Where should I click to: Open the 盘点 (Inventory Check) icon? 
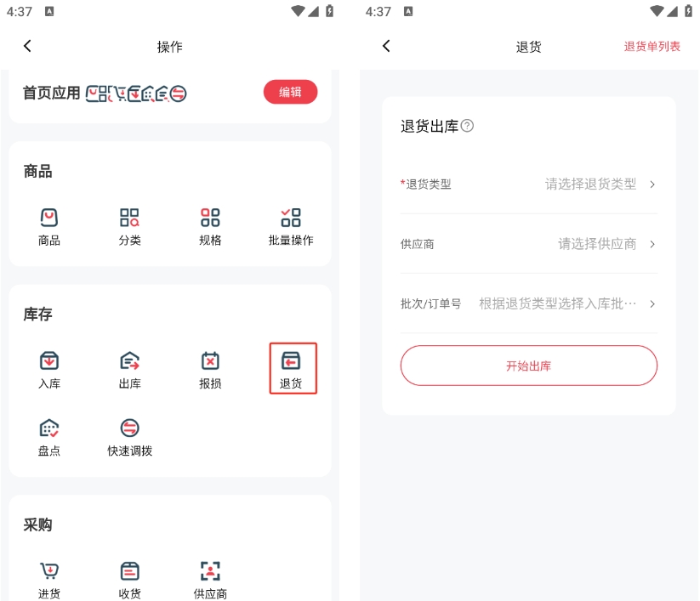[49, 428]
